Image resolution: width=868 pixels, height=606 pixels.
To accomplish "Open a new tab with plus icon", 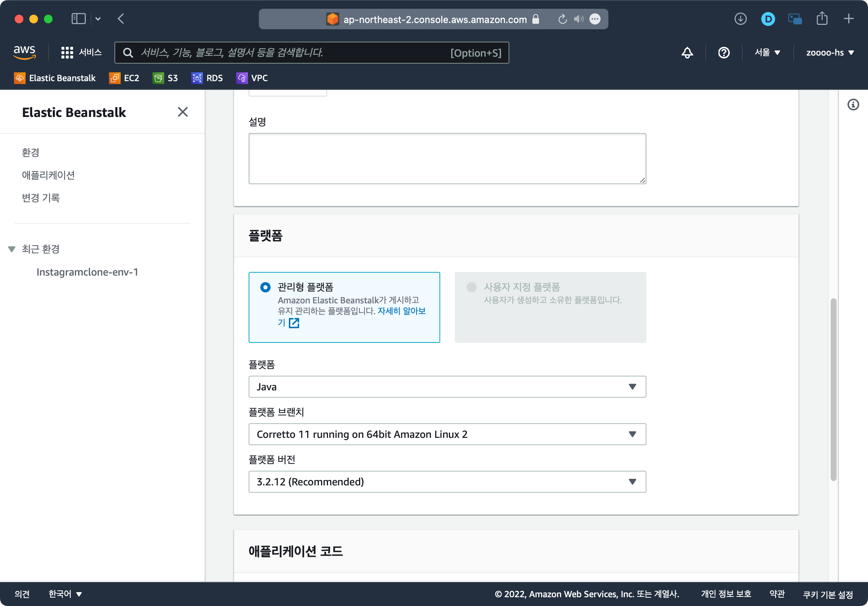I will [x=848, y=19].
